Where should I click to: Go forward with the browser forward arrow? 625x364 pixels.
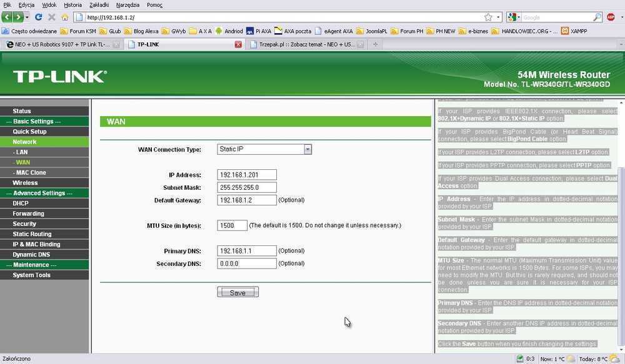point(18,17)
